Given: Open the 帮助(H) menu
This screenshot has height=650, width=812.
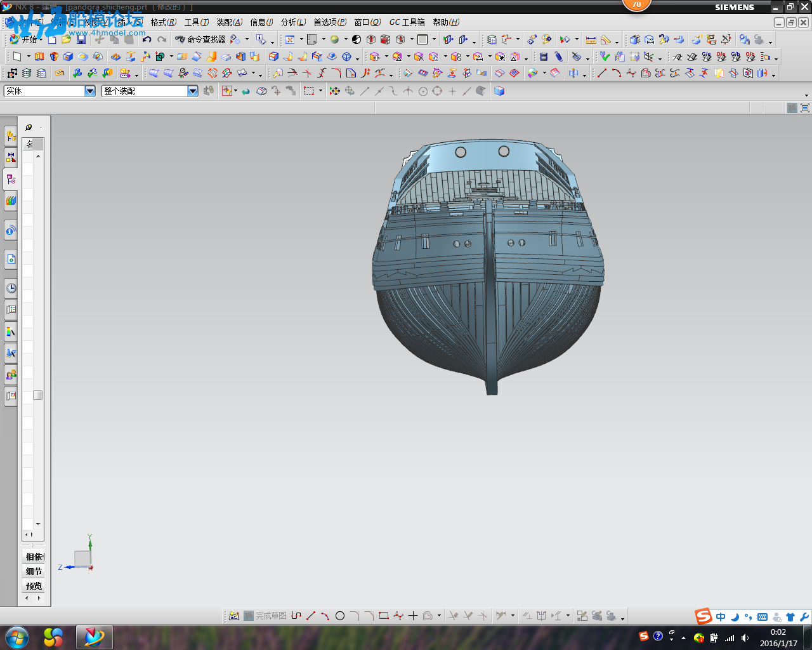Looking at the screenshot, I should (x=446, y=22).
